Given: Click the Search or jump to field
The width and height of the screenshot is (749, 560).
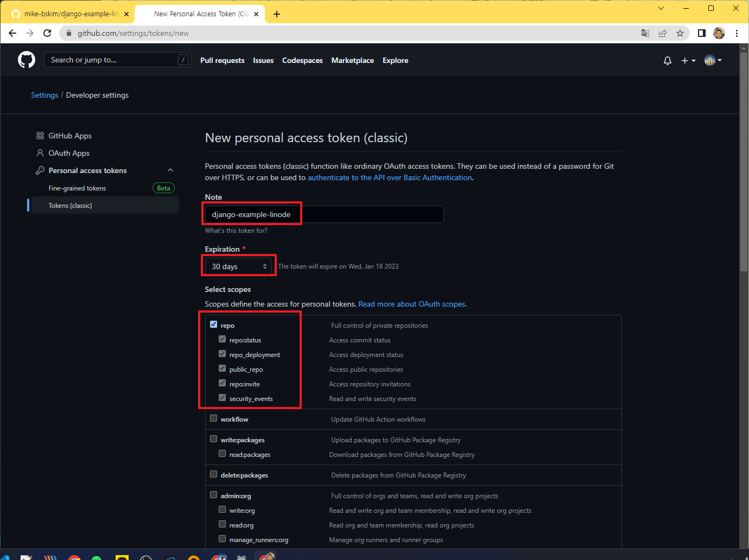Looking at the screenshot, I should click(x=117, y=60).
